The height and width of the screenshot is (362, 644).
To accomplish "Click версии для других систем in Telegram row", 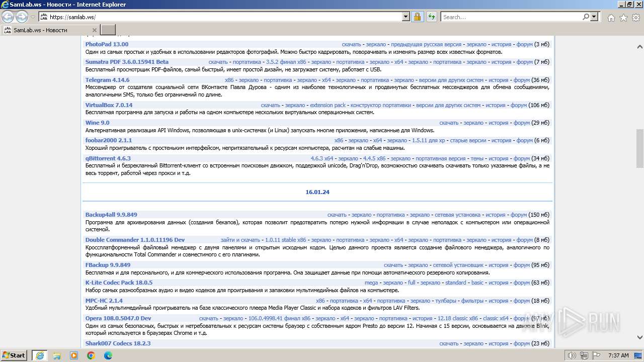I will [451, 80].
